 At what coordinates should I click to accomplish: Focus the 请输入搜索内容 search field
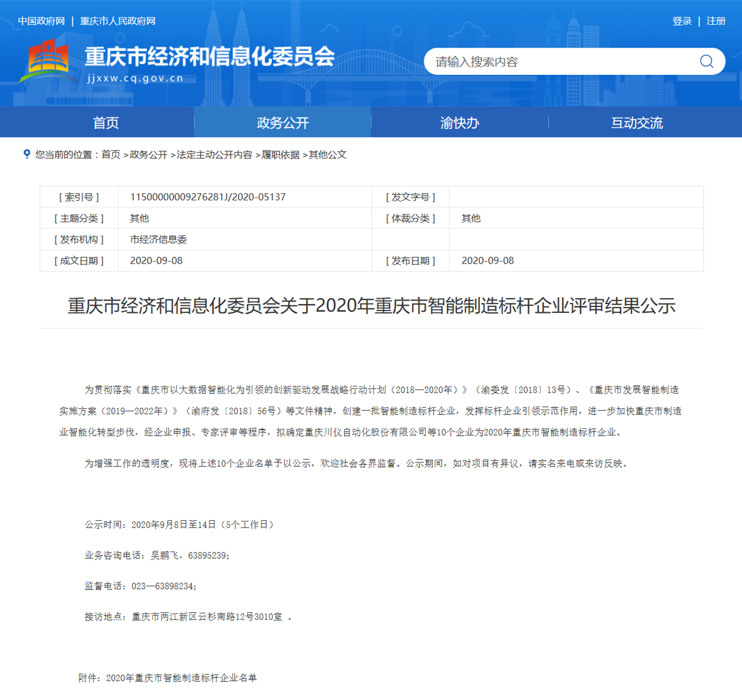574,61
